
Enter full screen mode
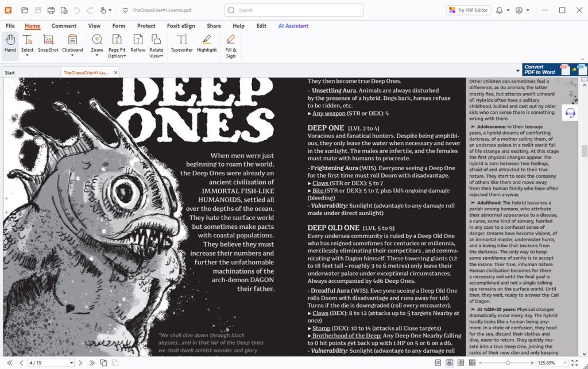point(574,363)
